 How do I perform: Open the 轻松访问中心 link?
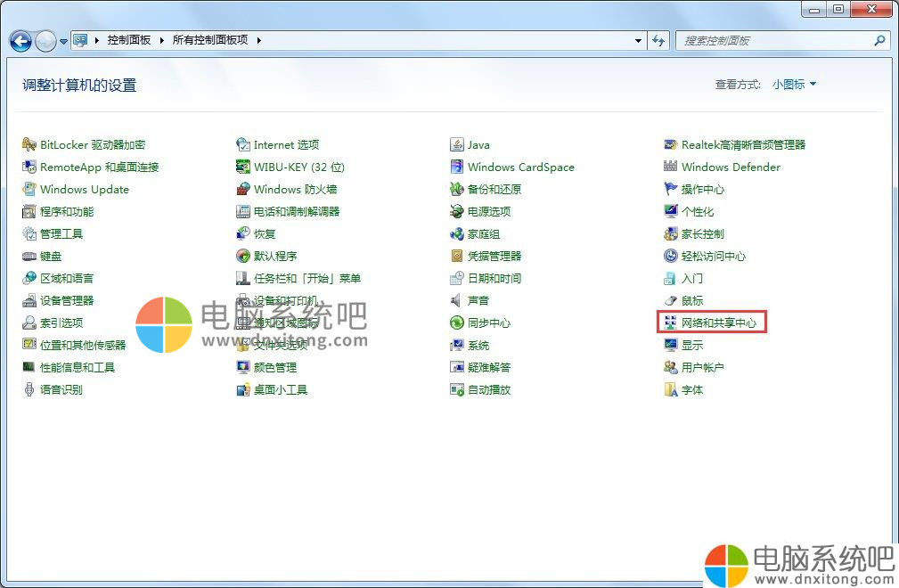click(714, 257)
